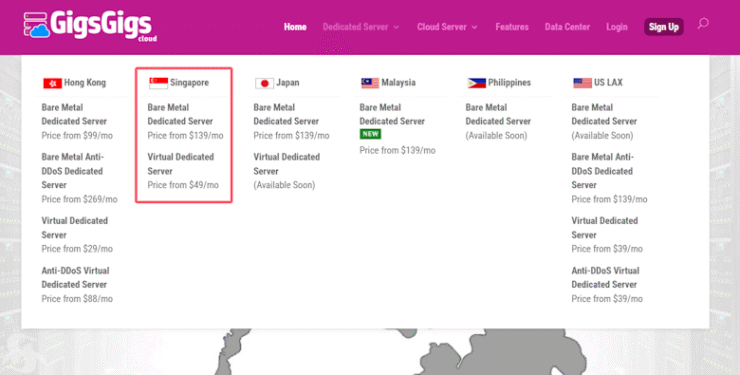Open Malaysia Bare Metal Dedicated Server

coord(392,114)
